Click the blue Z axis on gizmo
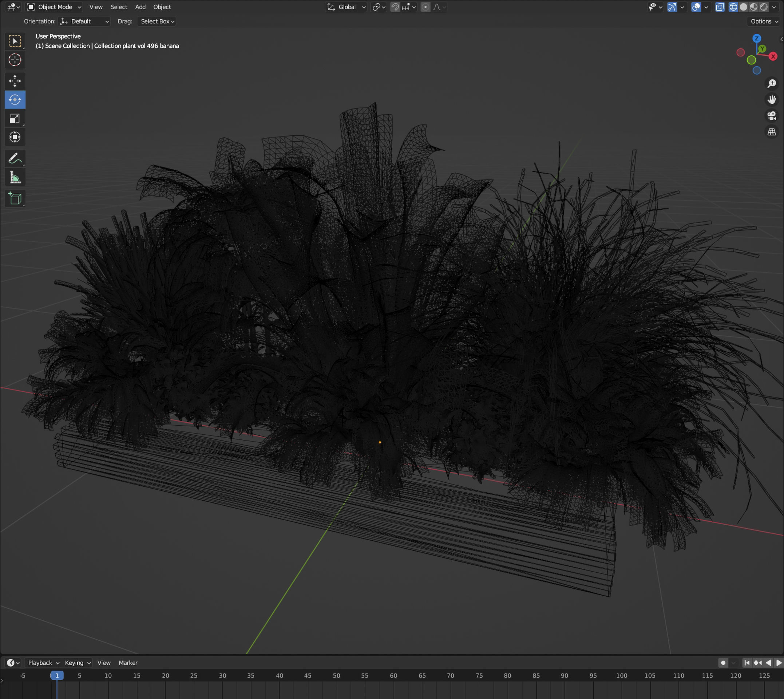Image resolution: width=784 pixels, height=699 pixels. click(x=756, y=38)
